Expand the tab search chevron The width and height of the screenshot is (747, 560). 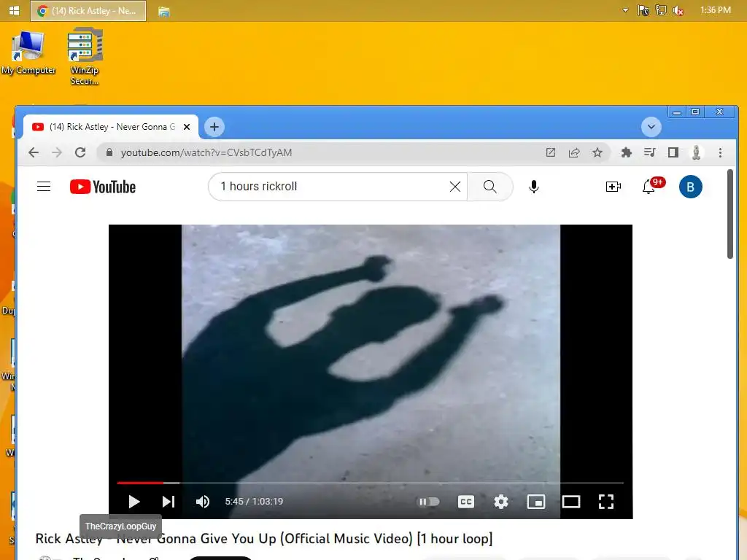coord(651,127)
